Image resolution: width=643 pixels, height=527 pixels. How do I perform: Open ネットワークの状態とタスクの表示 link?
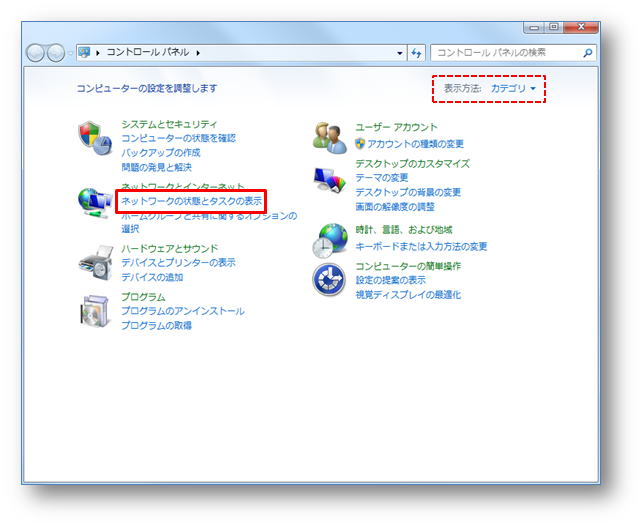192,201
